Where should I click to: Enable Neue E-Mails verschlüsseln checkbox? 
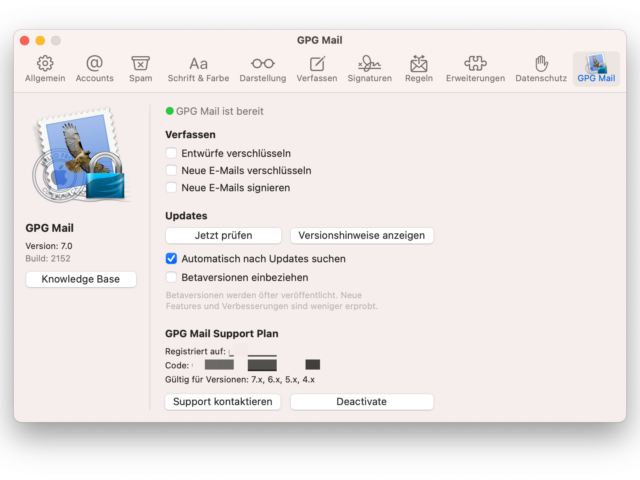point(171,170)
